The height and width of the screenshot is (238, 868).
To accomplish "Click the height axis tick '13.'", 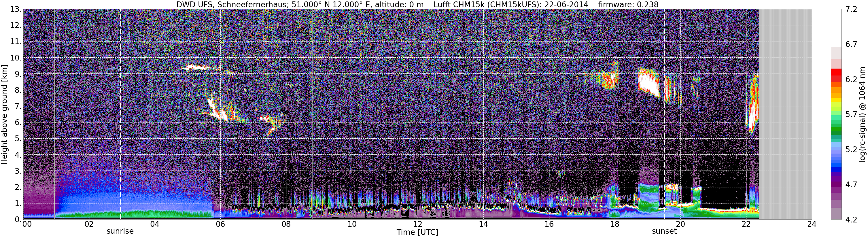I will click(x=16, y=10).
